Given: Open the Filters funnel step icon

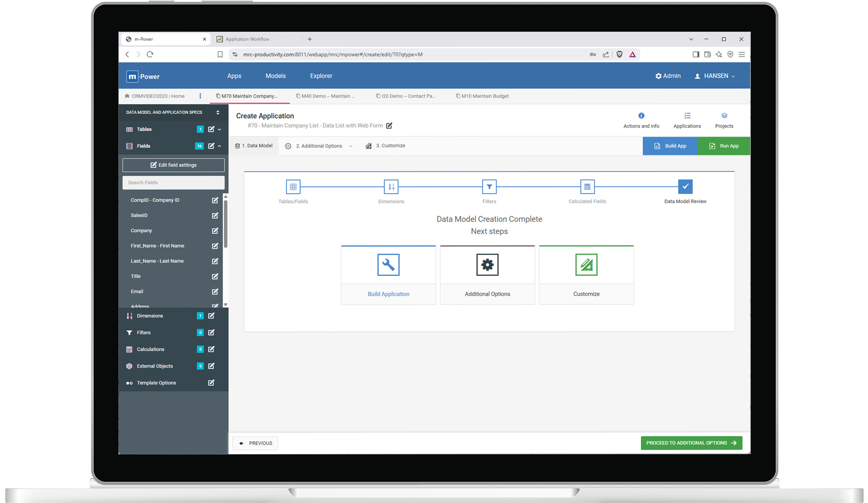Looking at the screenshot, I should point(489,187).
